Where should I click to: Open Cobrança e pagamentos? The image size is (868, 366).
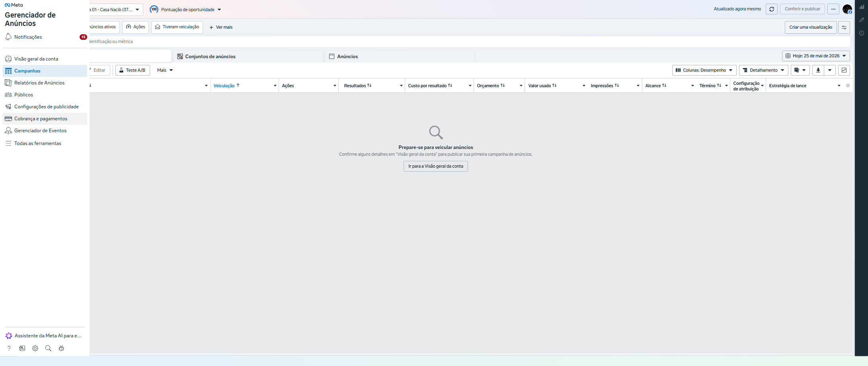pyautogui.click(x=45, y=119)
